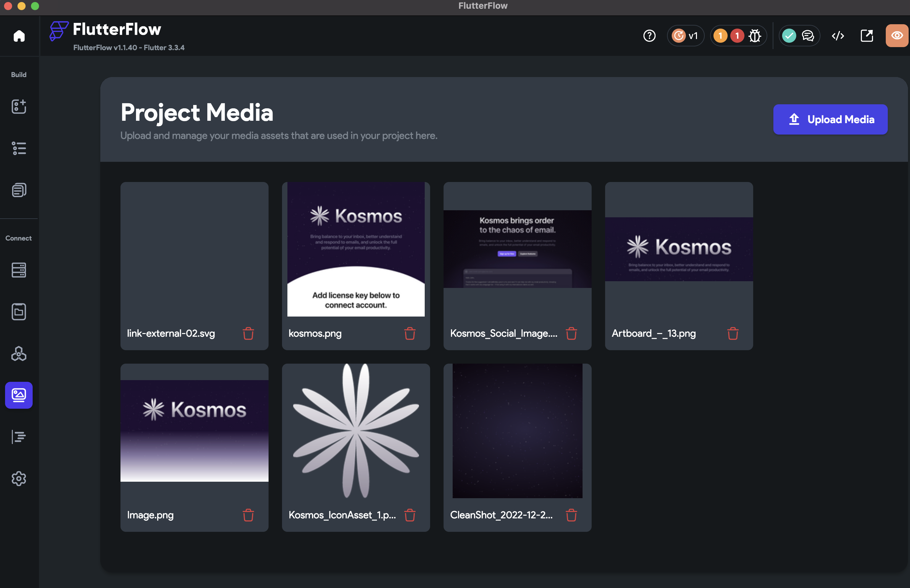Open code view with the </> icon
The width and height of the screenshot is (910, 588).
(838, 36)
